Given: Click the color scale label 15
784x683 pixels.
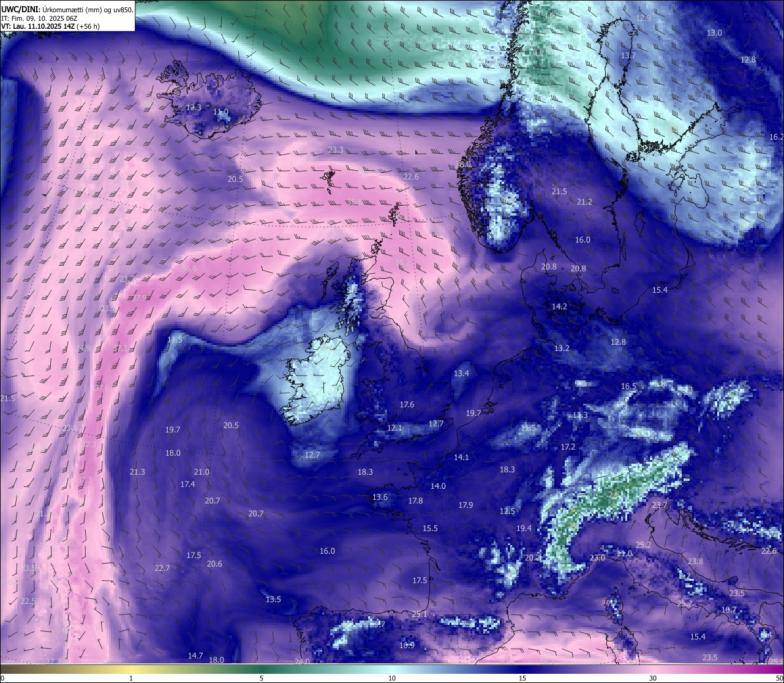Looking at the screenshot, I should click(x=522, y=678).
